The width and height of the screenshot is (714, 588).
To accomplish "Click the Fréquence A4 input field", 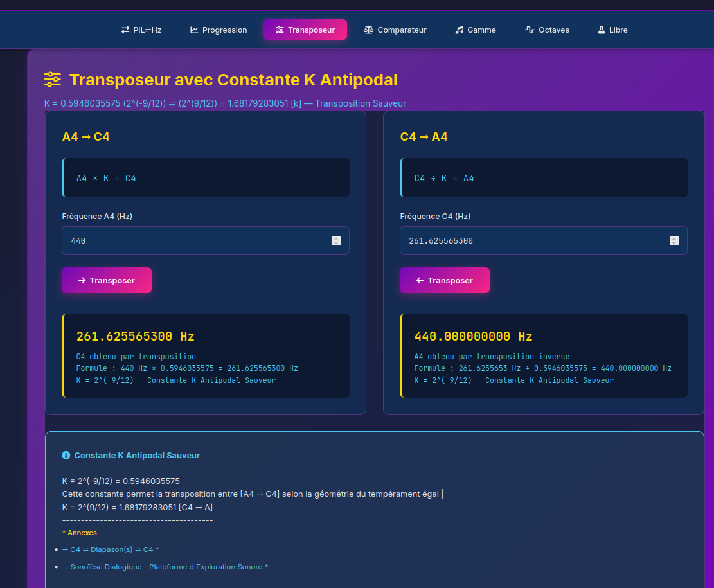I will tap(193, 241).
